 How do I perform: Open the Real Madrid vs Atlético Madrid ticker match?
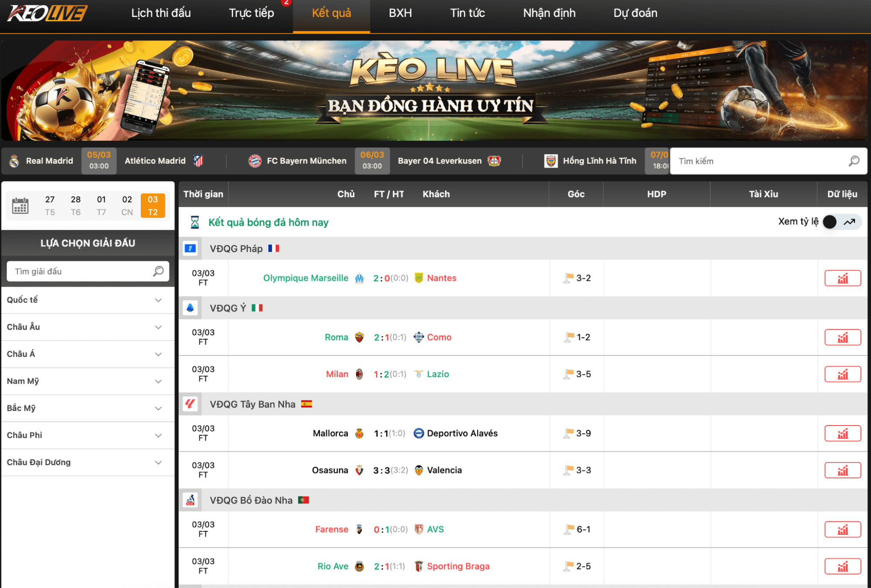pyautogui.click(x=99, y=161)
